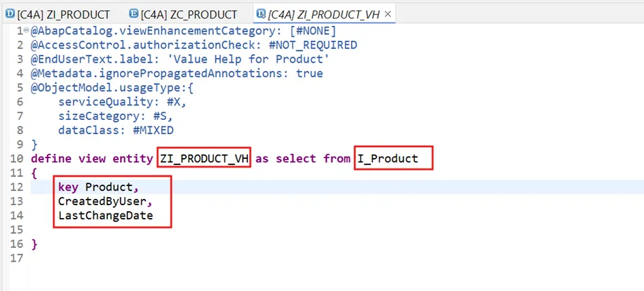This screenshot has height=291, width=644.
Task: Switch to the ZC_PRODUCT editor tab
Action: [189, 14]
